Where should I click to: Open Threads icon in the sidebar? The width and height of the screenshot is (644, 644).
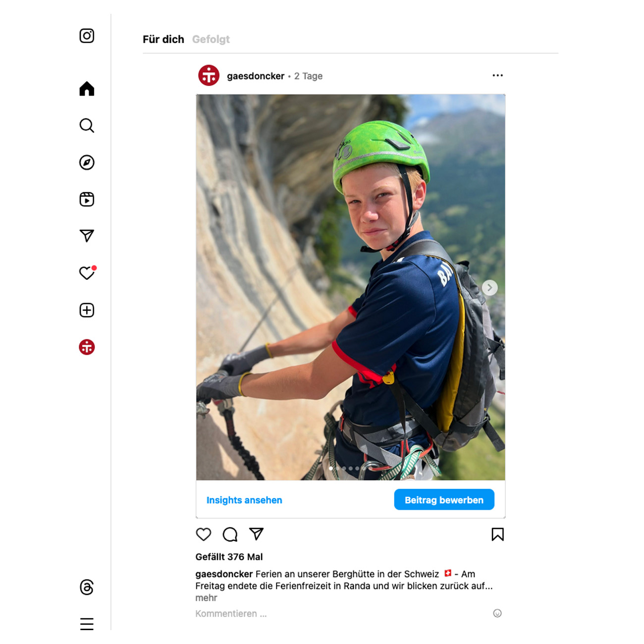click(x=87, y=587)
